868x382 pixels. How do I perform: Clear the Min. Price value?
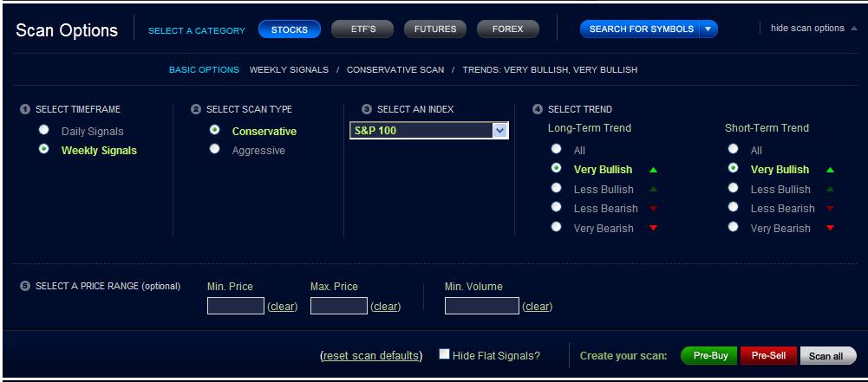pos(283,307)
